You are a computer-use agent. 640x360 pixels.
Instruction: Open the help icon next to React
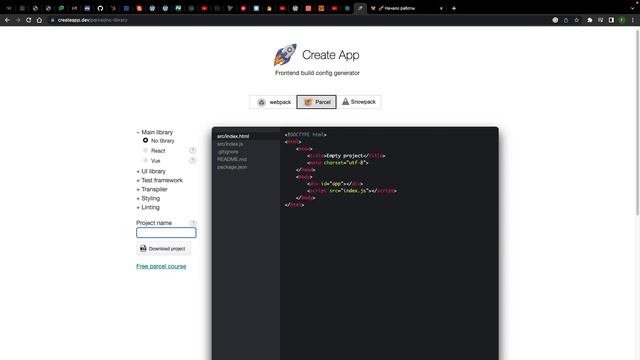click(x=193, y=151)
